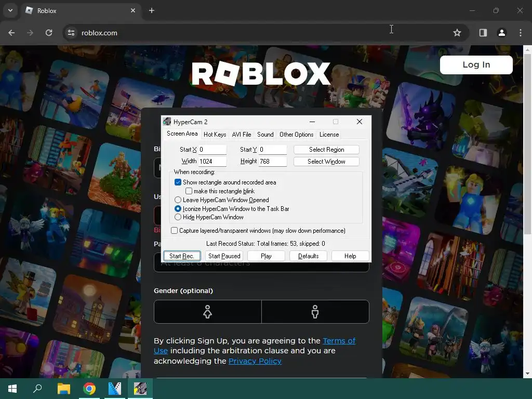This screenshot has width=532, height=399.
Task: Open the Windows Start menu
Action: tap(12, 389)
